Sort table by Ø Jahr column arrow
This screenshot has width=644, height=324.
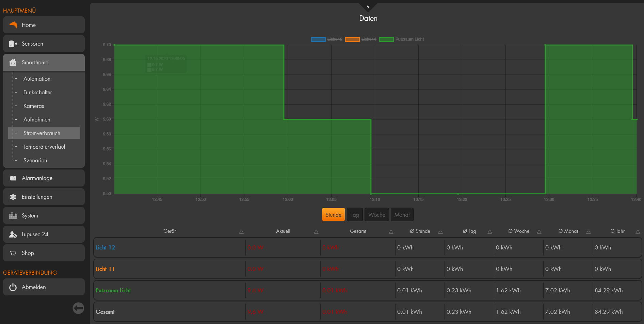[x=638, y=232]
